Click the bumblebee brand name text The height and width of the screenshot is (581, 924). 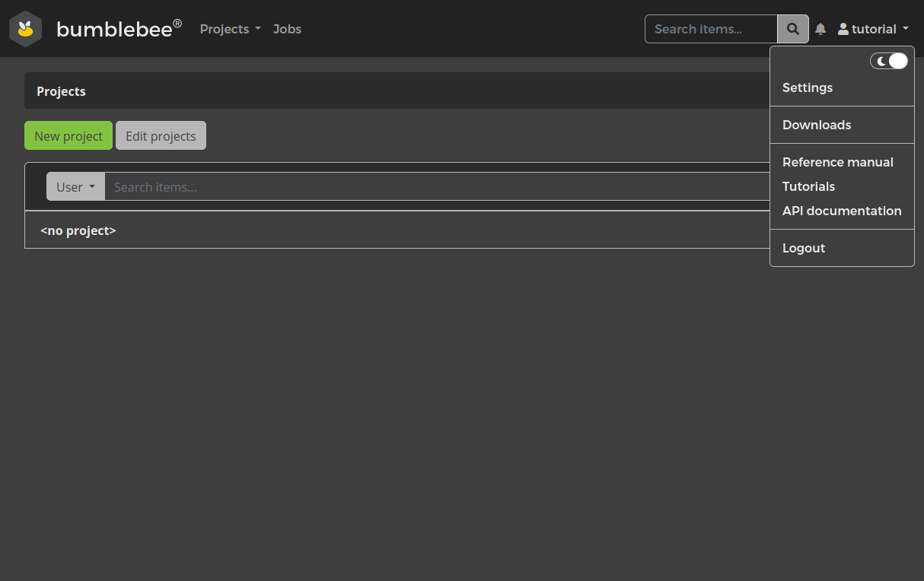tap(115, 29)
